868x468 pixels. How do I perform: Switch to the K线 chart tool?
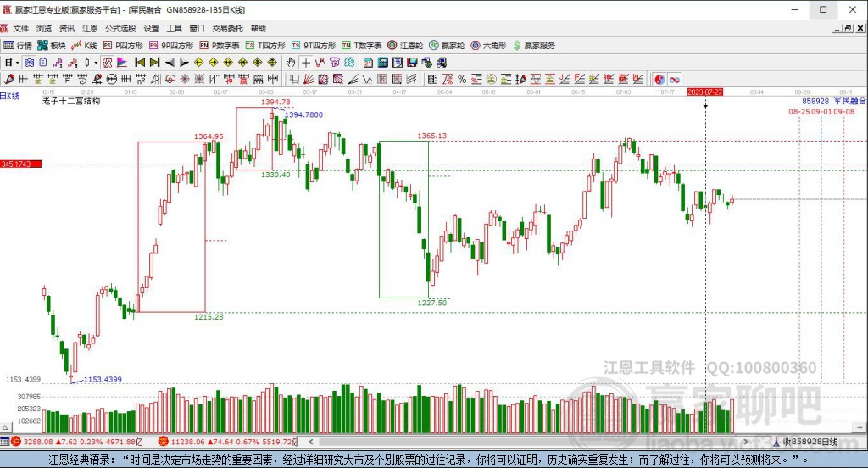click(84, 46)
